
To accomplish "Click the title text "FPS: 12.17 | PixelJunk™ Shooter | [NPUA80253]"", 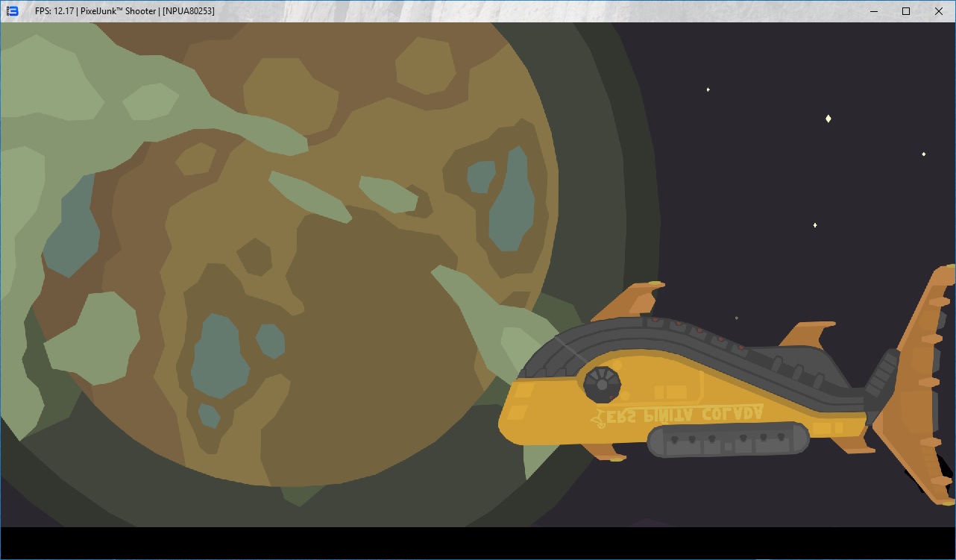I will [x=125, y=11].
